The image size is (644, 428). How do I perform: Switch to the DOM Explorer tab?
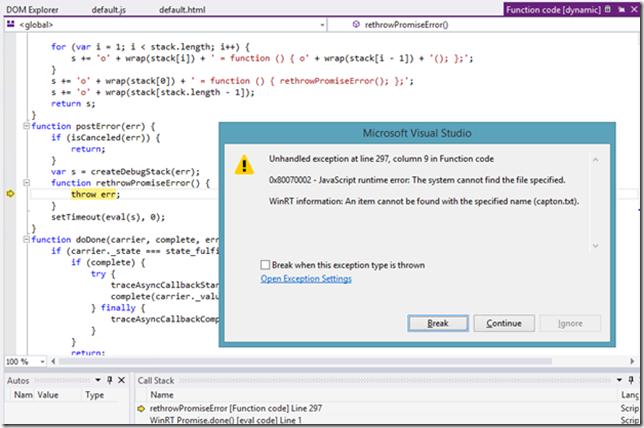coord(32,9)
